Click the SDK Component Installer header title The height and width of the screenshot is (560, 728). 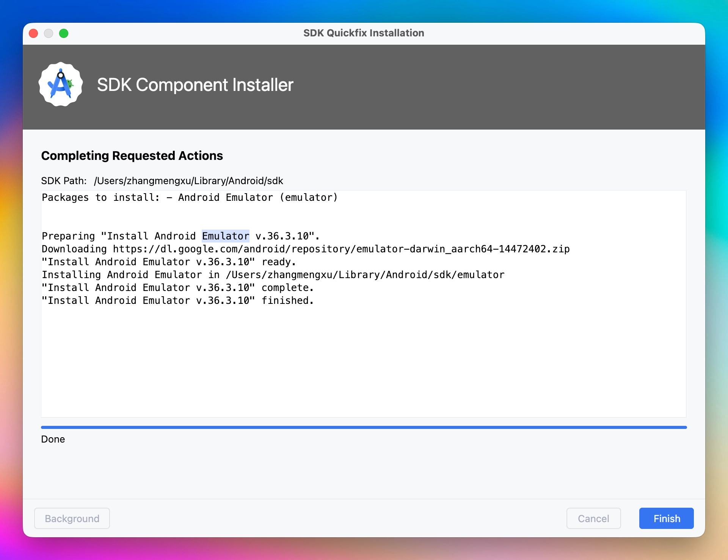(x=195, y=85)
